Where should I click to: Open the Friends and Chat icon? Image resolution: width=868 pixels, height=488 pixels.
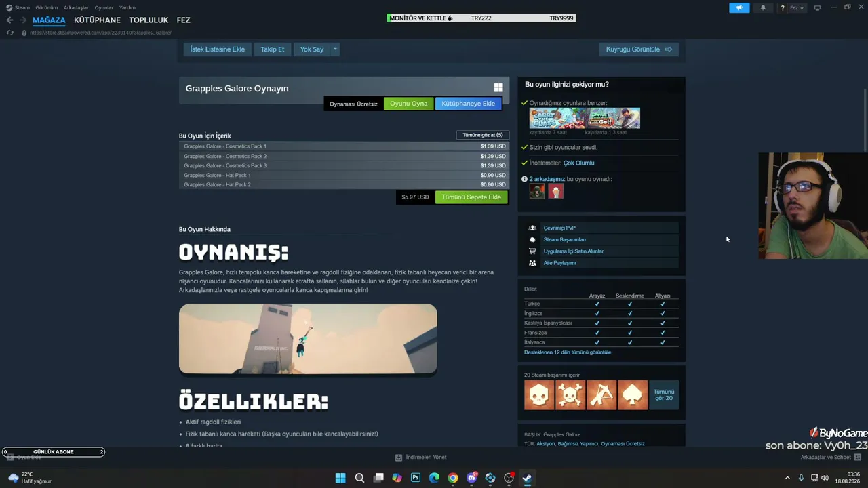coord(857,457)
